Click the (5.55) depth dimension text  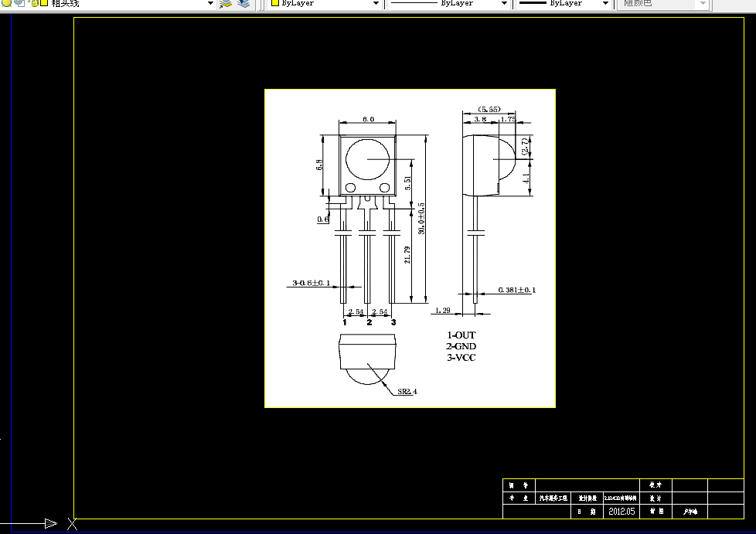point(489,110)
